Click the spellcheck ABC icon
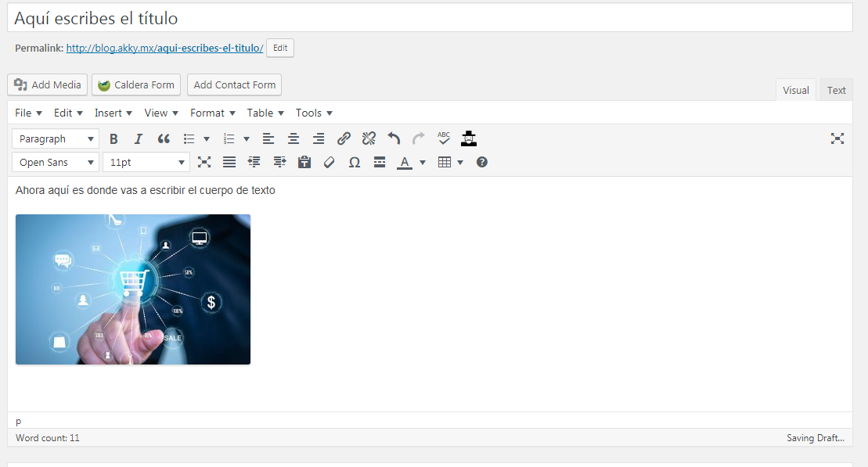The height and width of the screenshot is (467, 868). point(444,138)
